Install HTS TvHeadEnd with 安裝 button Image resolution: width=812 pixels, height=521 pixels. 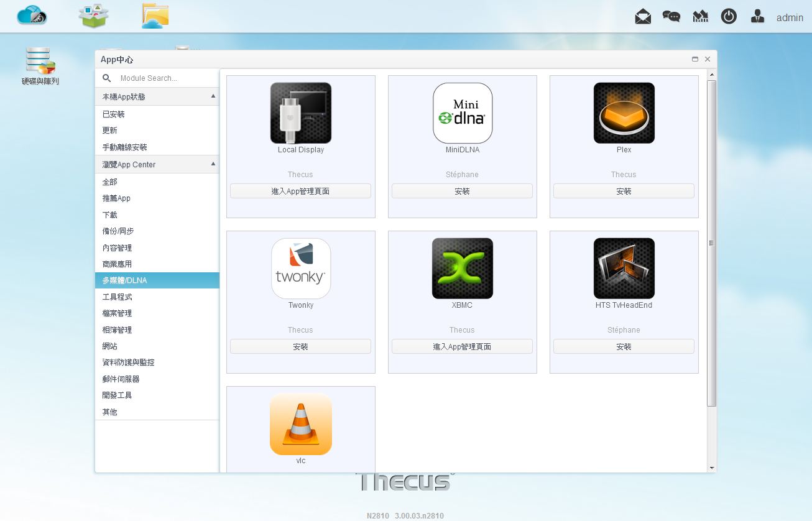point(624,346)
